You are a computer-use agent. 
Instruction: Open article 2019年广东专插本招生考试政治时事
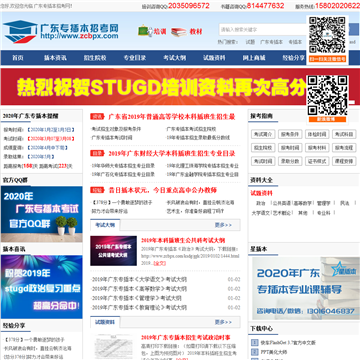pos(185,338)
